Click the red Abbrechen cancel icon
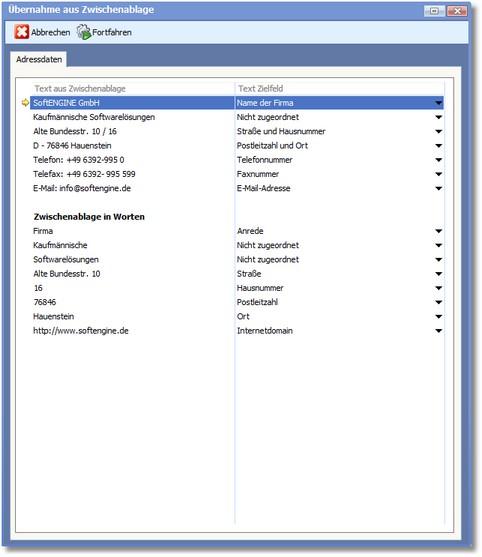482x557 pixels. pos(22,32)
